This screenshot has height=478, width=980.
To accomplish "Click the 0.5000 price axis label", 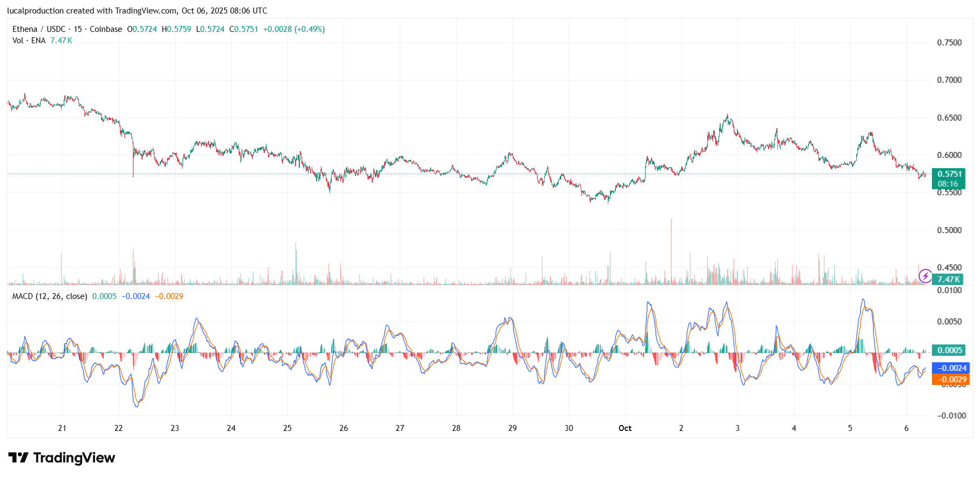I will click(x=949, y=230).
